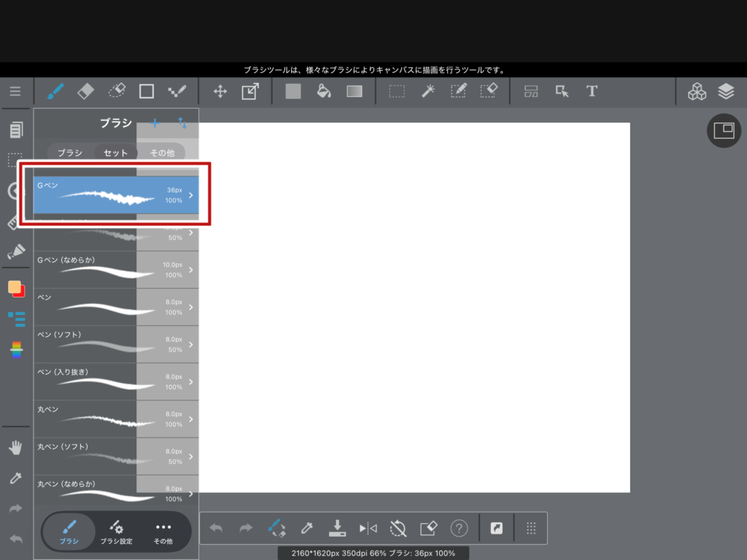Open その他 options in the bottom bar
747x560 pixels.
(163, 532)
